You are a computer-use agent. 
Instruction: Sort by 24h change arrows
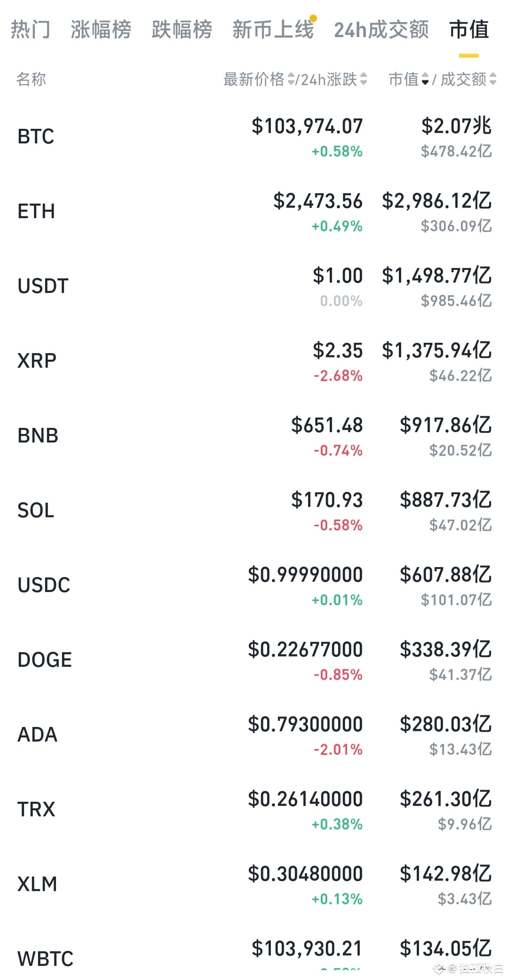click(x=363, y=79)
